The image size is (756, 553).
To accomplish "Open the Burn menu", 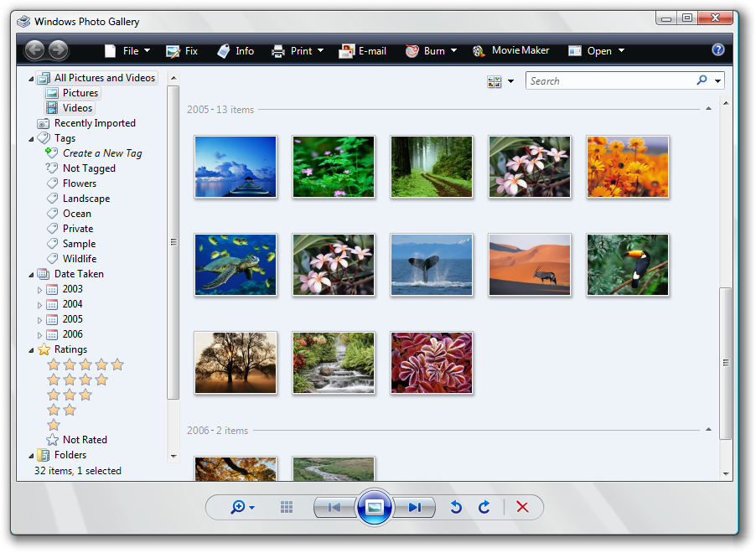I will click(432, 51).
